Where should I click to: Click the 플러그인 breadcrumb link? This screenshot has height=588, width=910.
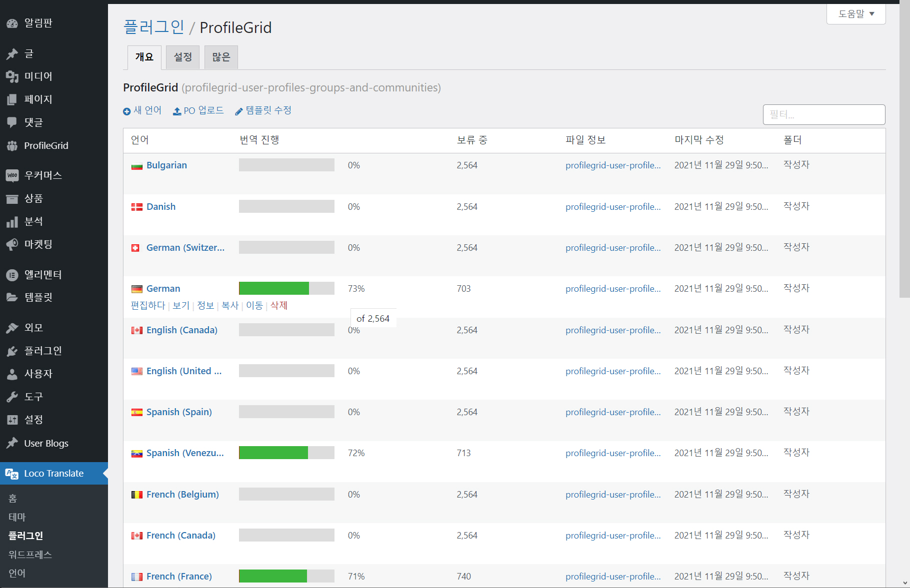click(x=154, y=27)
